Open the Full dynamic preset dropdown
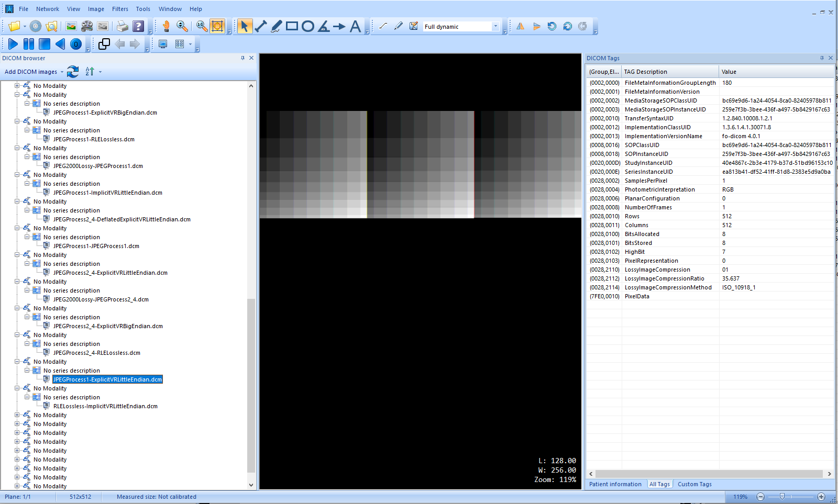 coord(495,26)
